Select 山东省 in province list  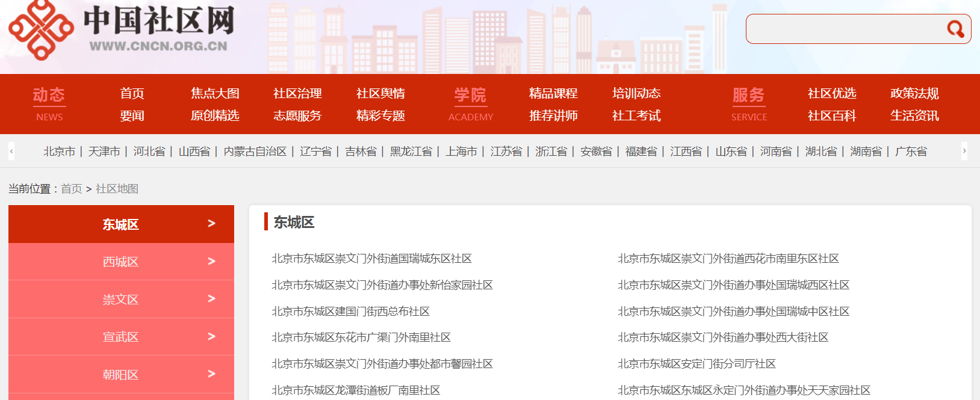(731, 152)
